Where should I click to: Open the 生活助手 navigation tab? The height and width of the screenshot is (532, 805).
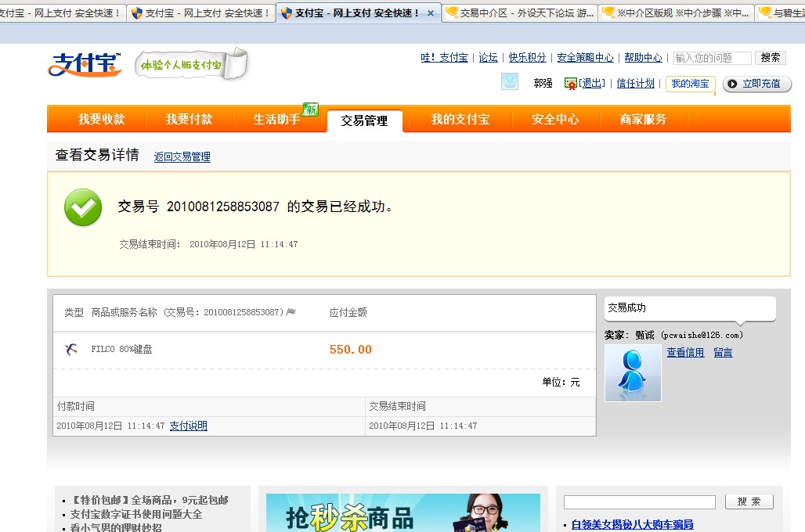pyautogui.click(x=276, y=120)
